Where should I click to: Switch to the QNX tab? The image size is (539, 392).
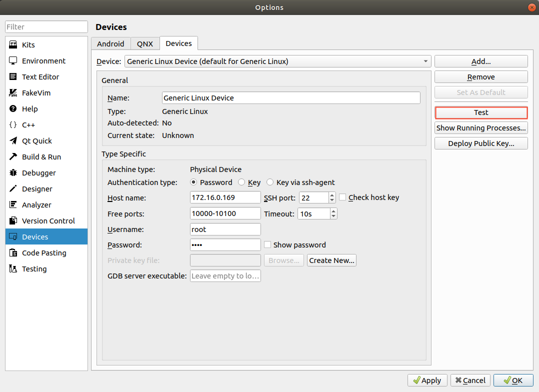145,43
